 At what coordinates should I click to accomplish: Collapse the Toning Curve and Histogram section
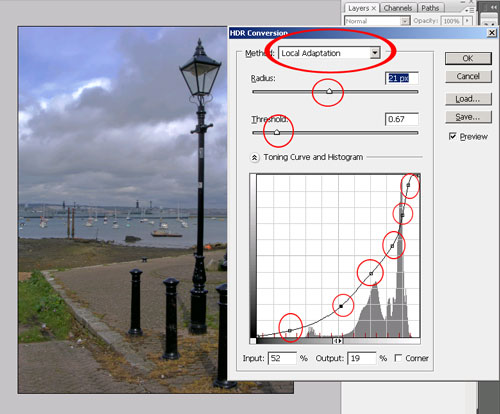pos(254,158)
